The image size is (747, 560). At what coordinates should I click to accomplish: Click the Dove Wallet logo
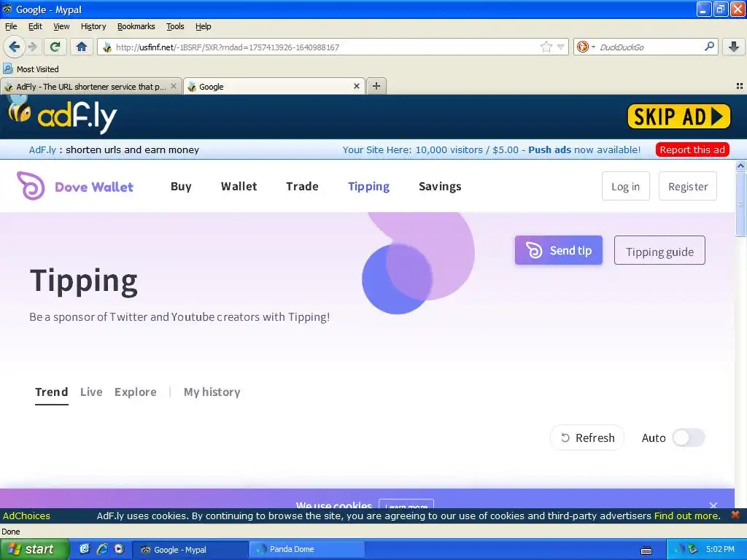point(75,186)
